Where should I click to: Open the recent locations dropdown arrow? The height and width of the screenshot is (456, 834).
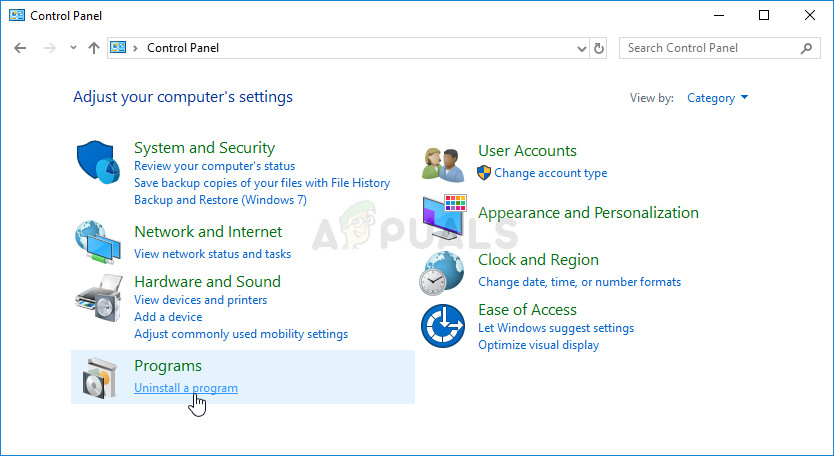pyautogui.click(x=73, y=48)
